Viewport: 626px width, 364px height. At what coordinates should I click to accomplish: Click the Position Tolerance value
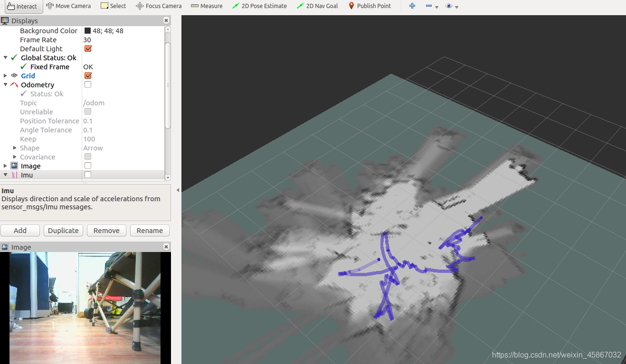88,121
